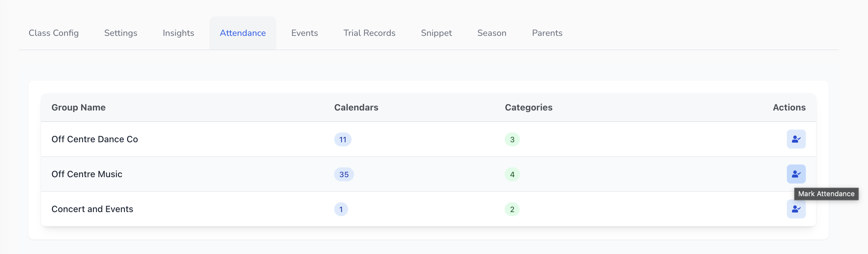The image size is (868, 254).
Task: View the Trial Records tab
Action: click(369, 33)
